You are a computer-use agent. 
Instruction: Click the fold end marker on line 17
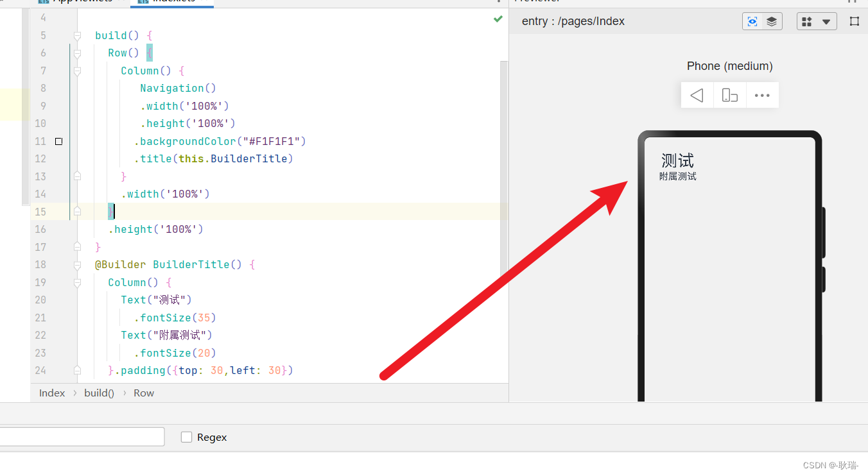pos(77,246)
